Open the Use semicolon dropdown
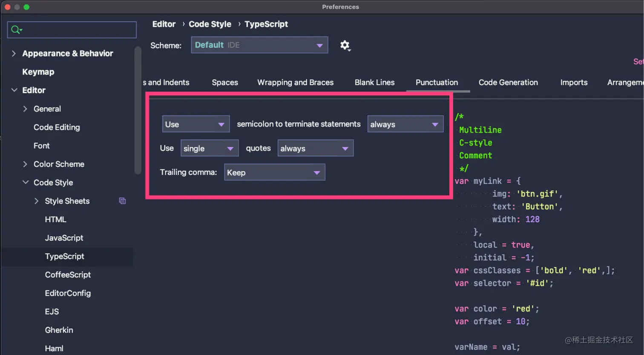This screenshot has width=644, height=355. tap(196, 124)
